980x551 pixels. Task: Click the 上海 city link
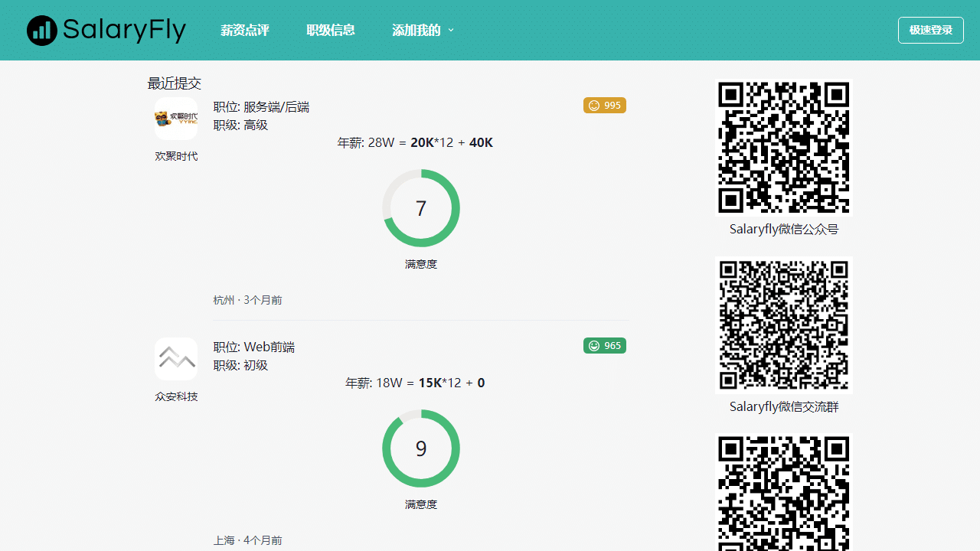(224, 540)
